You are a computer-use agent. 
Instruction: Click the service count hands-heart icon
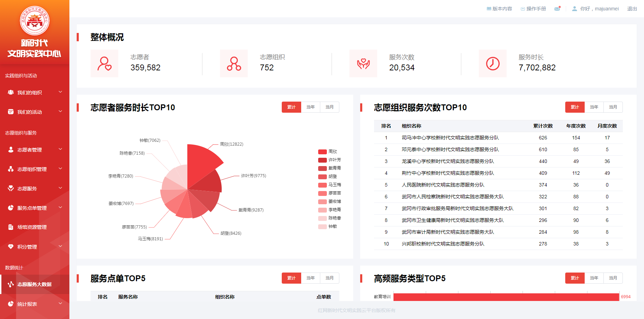(x=363, y=63)
